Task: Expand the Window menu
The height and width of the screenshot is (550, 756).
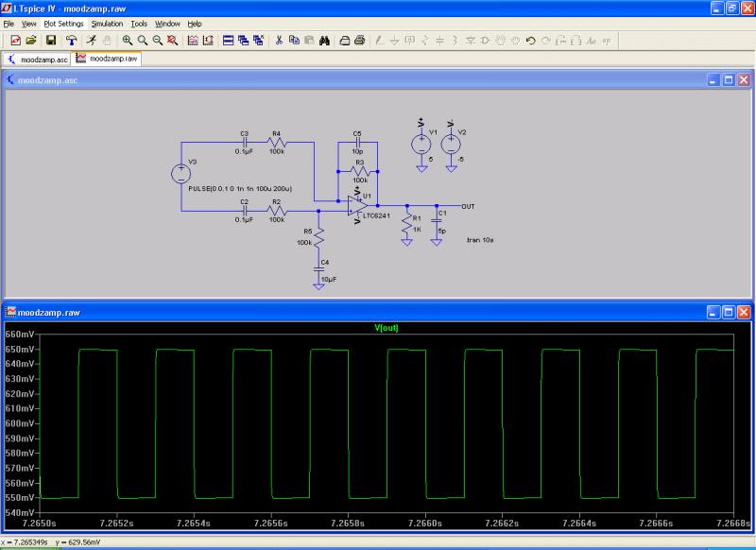Action: [x=167, y=23]
